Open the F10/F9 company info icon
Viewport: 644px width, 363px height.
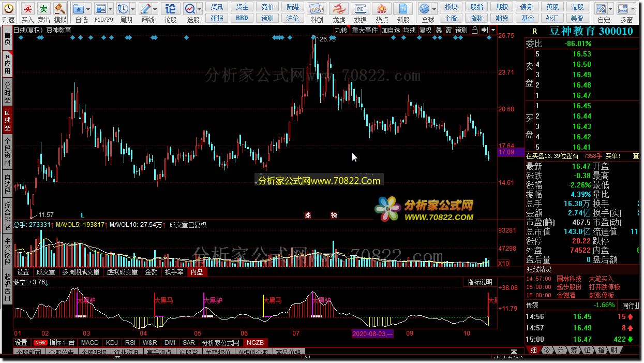100,9
